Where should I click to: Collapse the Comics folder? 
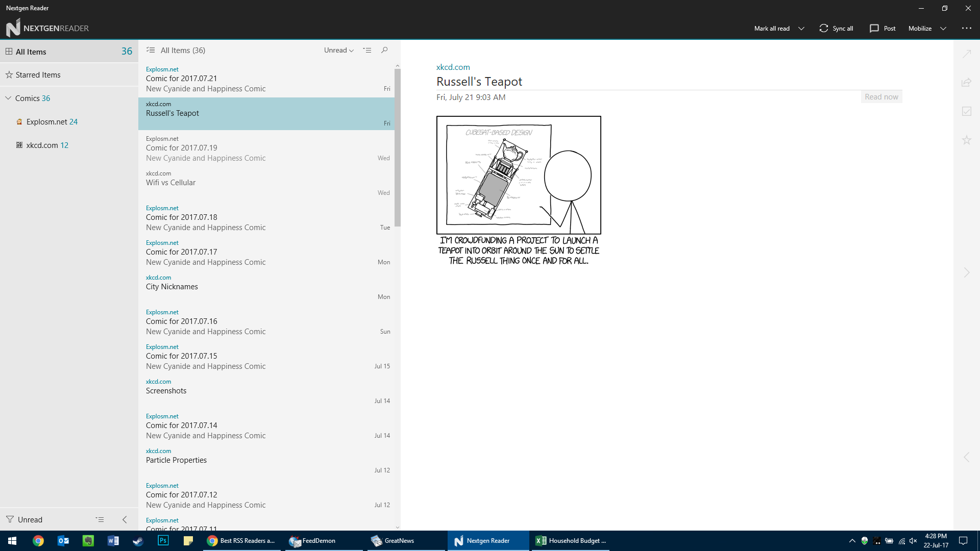tap(8, 98)
